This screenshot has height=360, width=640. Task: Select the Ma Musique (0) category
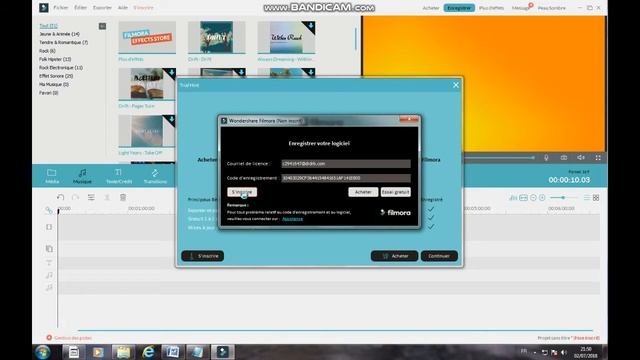(x=54, y=84)
